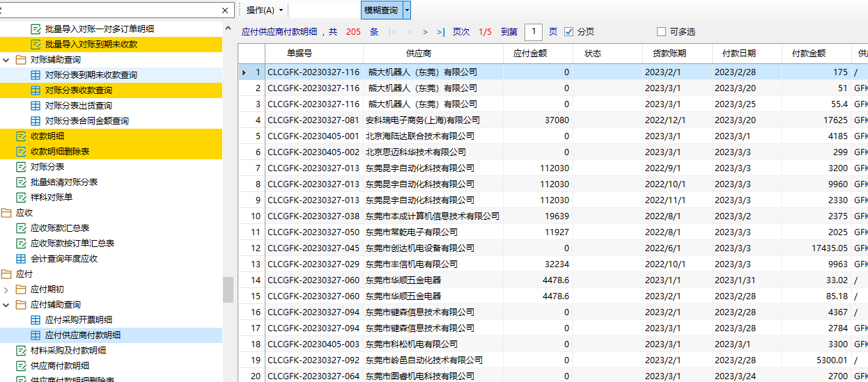The width and height of the screenshot is (868, 382).
Task: Click the 应付采购开票明细 table icon
Action: 36,320
